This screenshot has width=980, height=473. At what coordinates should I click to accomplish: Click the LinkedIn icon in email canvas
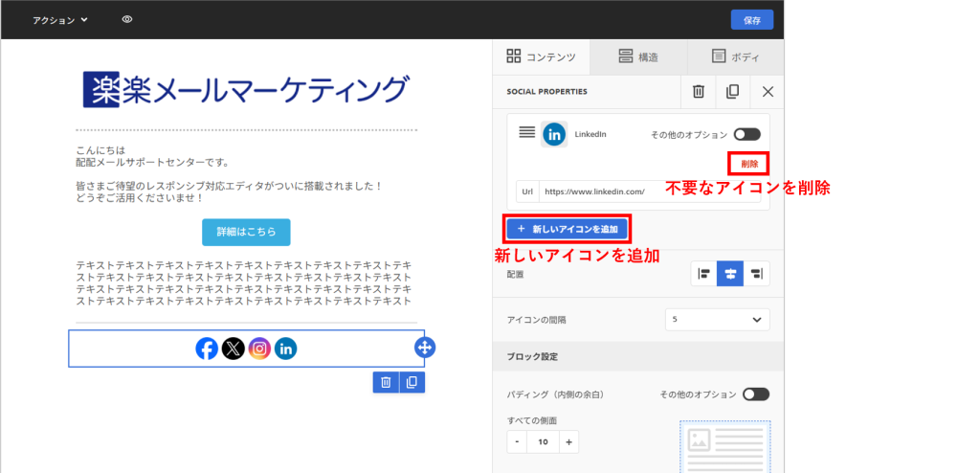(285, 349)
